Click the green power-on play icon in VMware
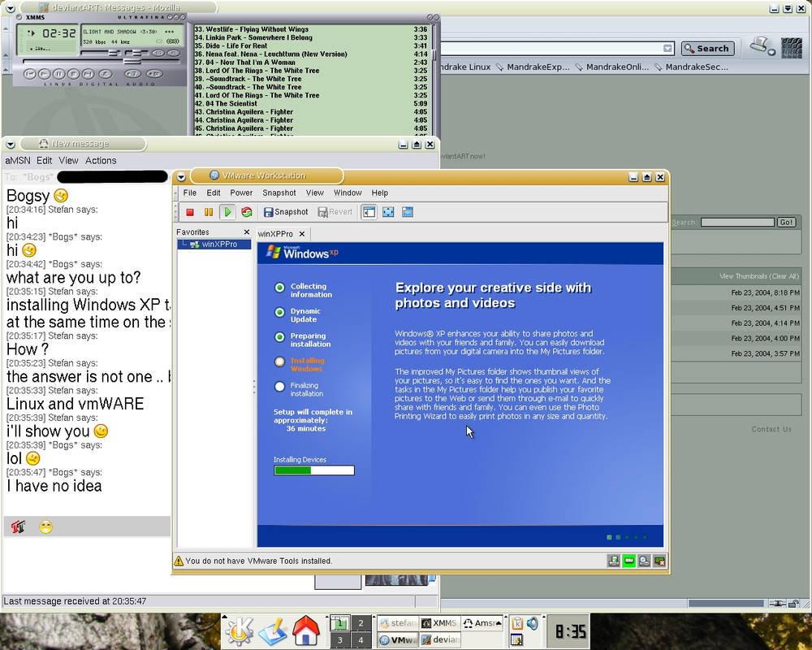The image size is (812, 650). point(227,212)
